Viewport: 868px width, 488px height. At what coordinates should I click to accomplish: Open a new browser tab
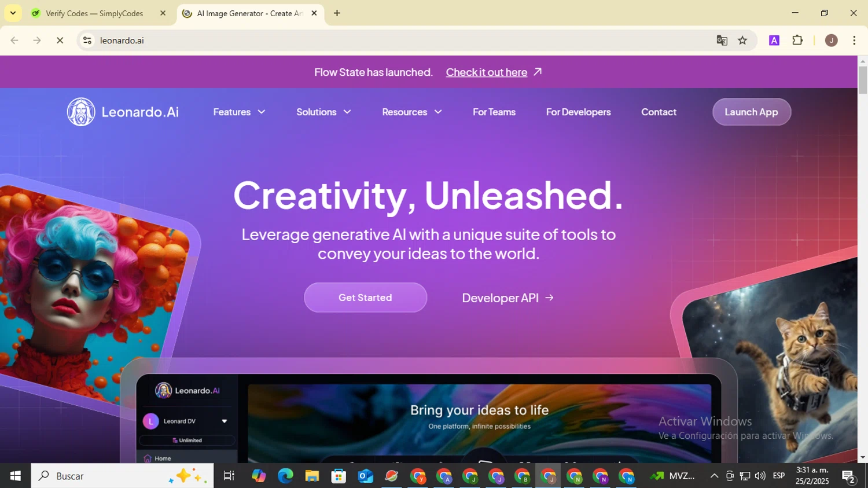coord(337,13)
